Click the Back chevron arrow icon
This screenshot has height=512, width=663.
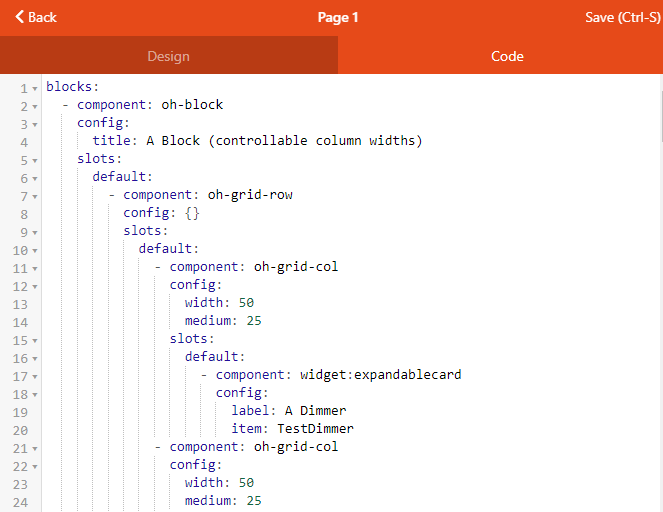[19, 17]
